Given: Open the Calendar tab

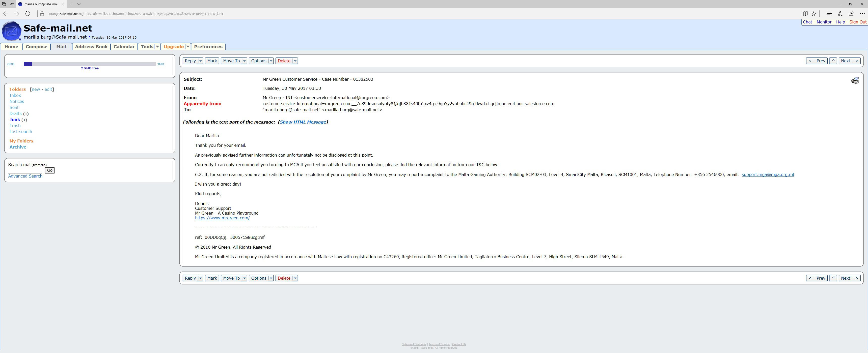Looking at the screenshot, I should (x=124, y=47).
